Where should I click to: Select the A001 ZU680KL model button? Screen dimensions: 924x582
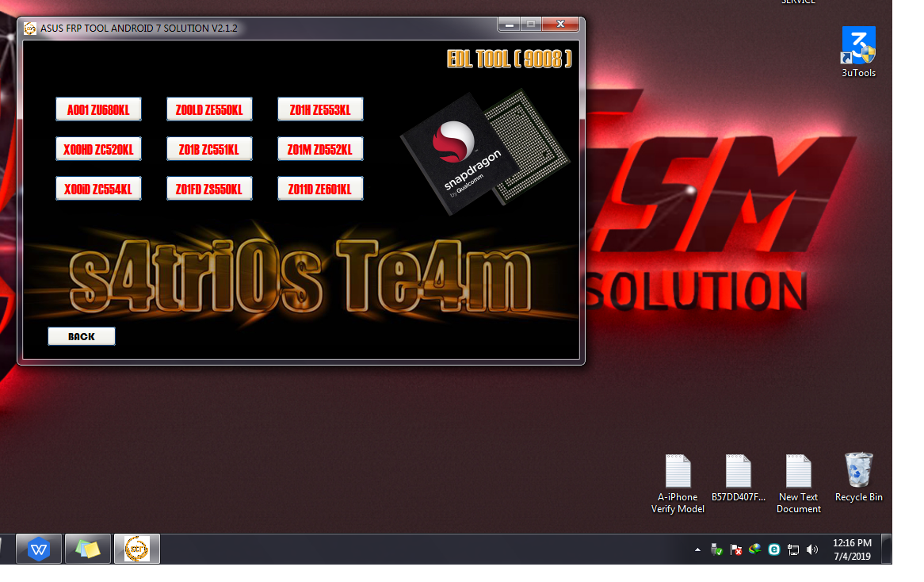click(x=98, y=109)
